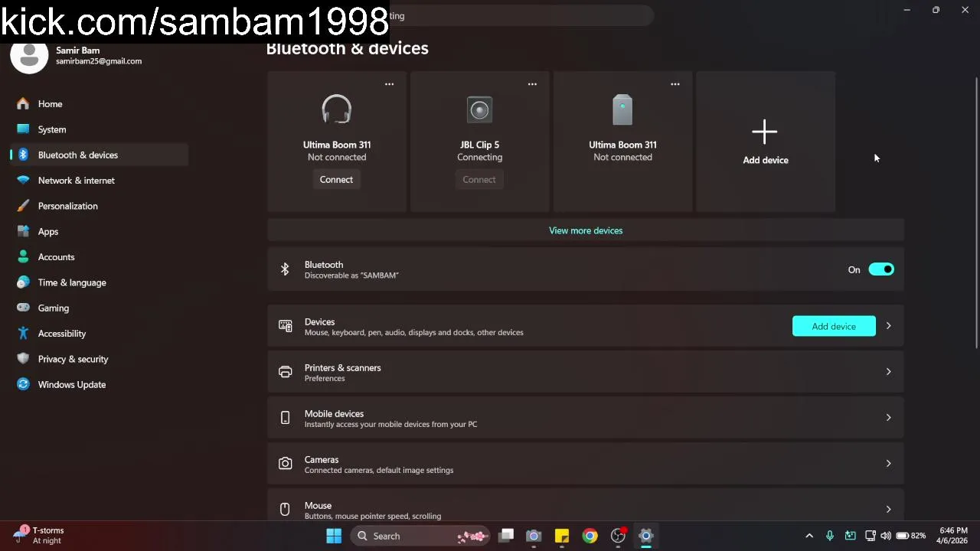Select System in the sidebar
Screen dimensions: 980x551
52,129
